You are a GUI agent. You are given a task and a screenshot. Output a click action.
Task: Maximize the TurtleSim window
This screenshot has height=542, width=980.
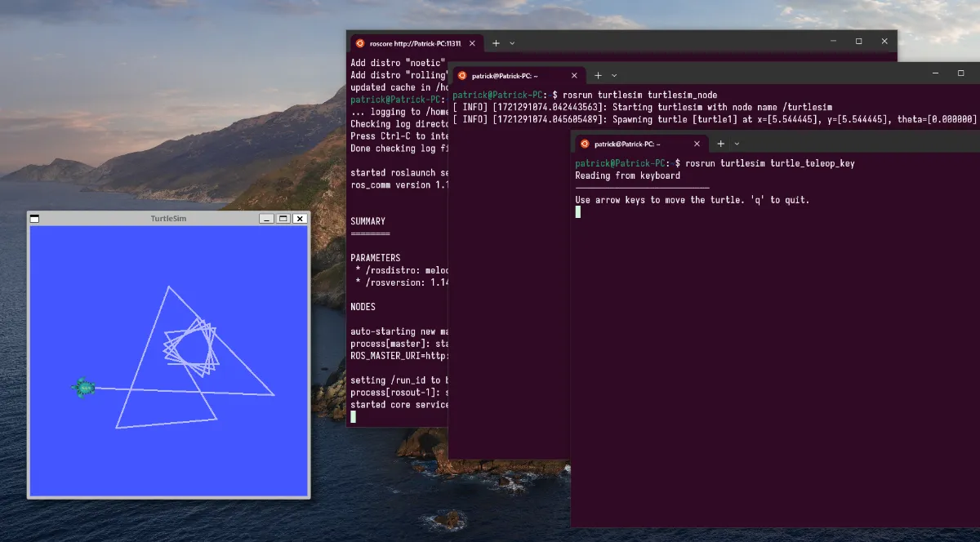283,219
